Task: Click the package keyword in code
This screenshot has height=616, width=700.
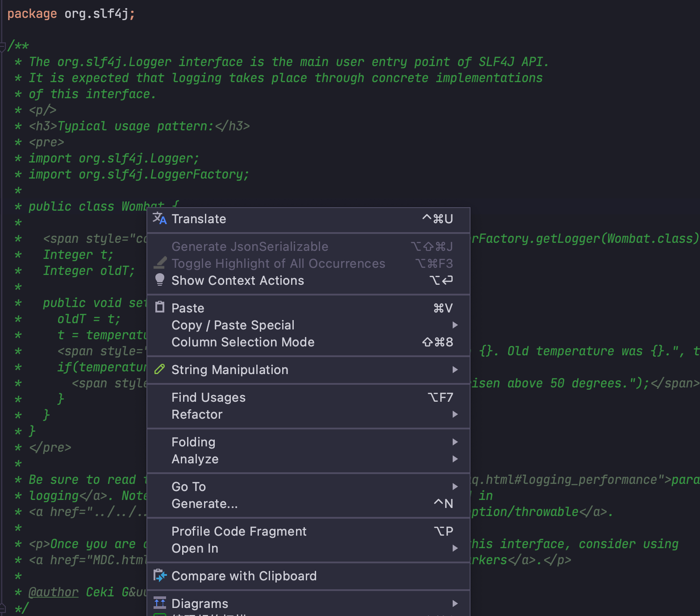Action: pyautogui.click(x=32, y=14)
